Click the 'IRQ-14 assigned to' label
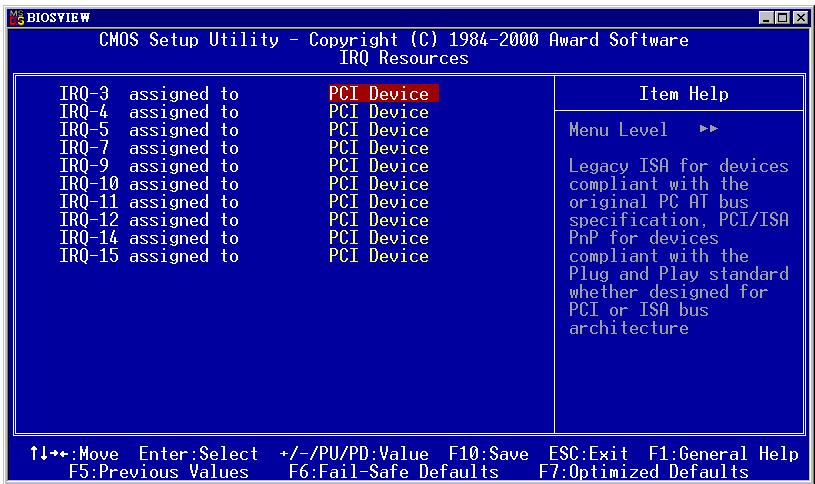 click(149, 238)
